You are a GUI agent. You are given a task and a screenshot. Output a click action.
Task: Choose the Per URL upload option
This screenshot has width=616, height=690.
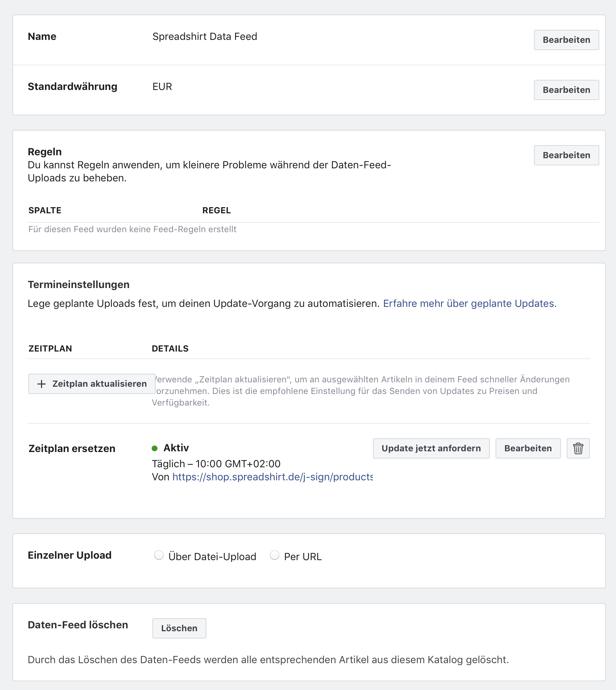point(275,555)
